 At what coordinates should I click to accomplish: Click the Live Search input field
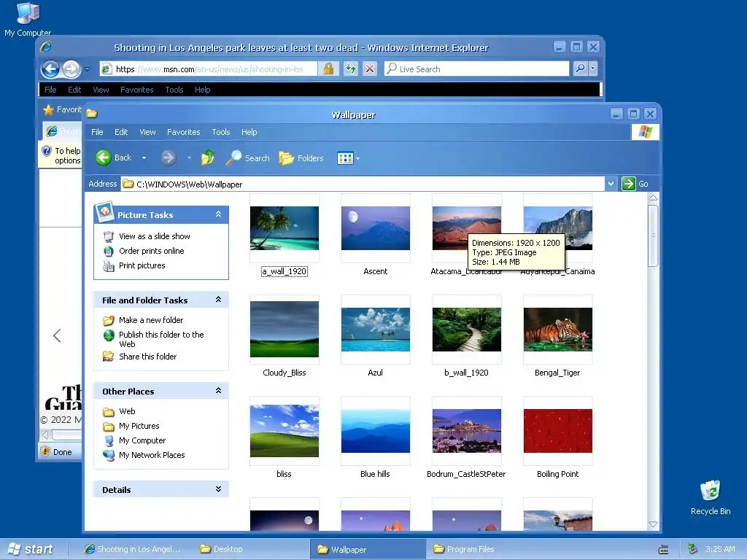click(x=476, y=69)
